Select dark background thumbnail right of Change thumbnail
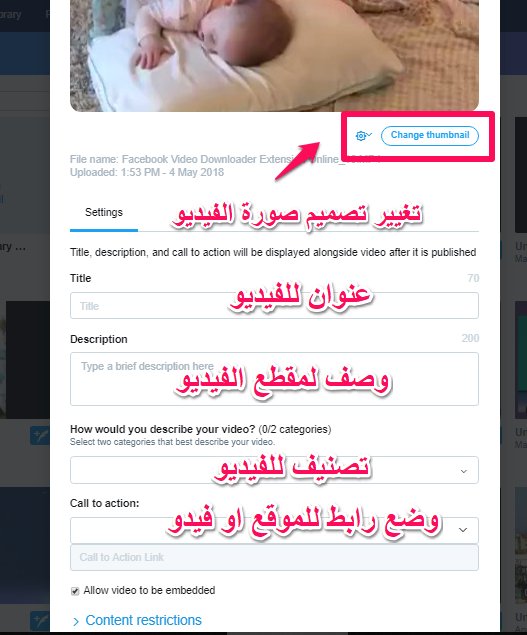The image size is (527, 635). [521, 175]
